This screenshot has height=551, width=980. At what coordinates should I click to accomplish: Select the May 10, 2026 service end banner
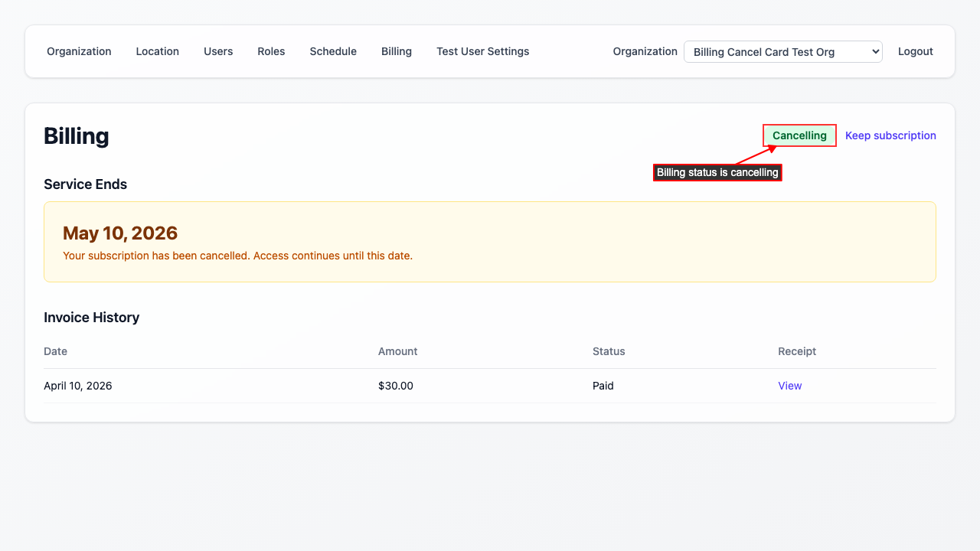[490, 241]
